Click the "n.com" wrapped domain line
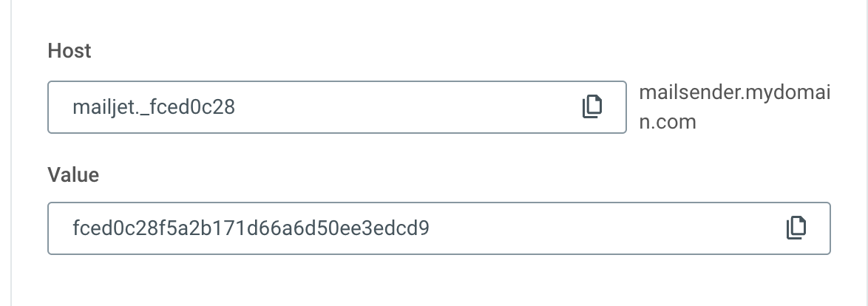 point(668,121)
